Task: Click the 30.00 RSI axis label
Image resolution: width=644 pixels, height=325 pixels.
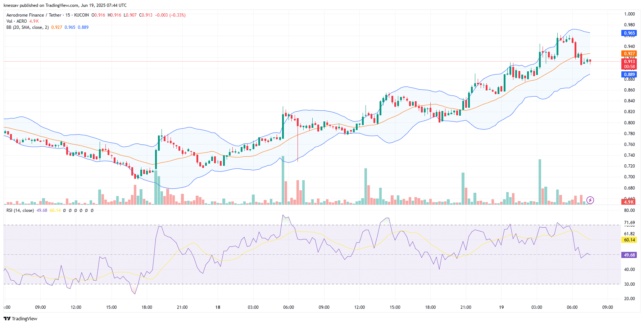Action: click(629, 284)
